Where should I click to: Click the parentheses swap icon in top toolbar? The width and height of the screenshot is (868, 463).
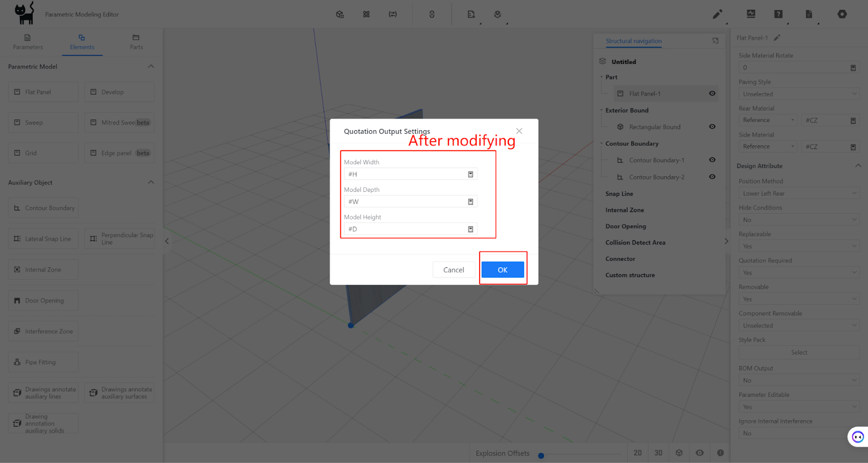(x=393, y=15)
